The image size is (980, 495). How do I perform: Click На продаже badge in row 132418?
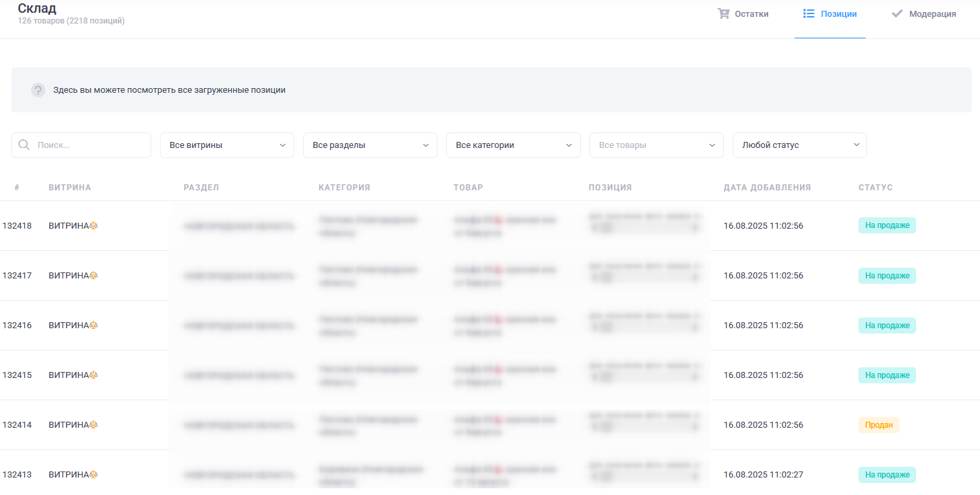(x=887, y=226)
